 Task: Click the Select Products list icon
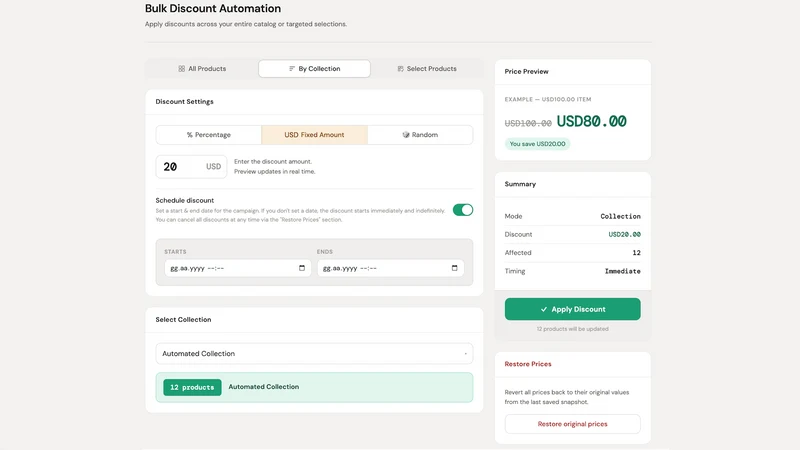point(401,68)
